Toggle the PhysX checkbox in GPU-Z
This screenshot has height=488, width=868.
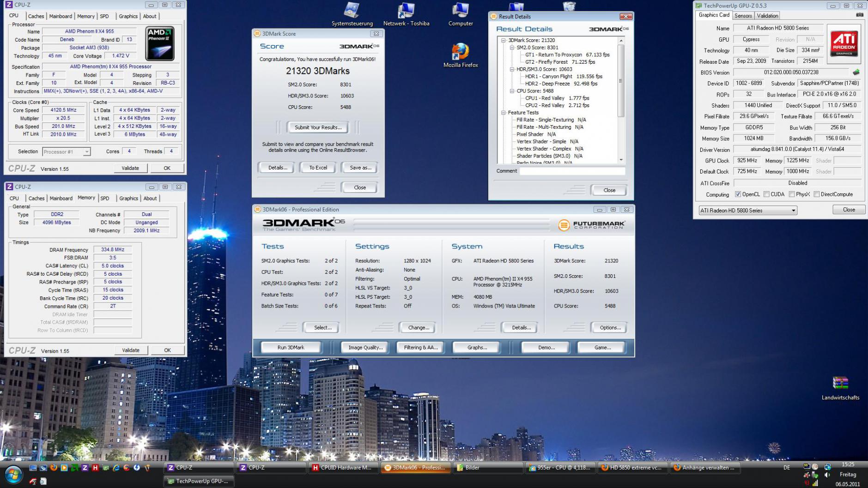point(792,194)
